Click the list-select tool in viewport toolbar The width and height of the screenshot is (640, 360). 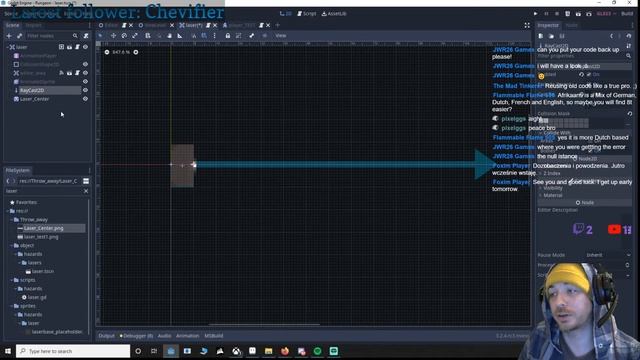point(148,36)
